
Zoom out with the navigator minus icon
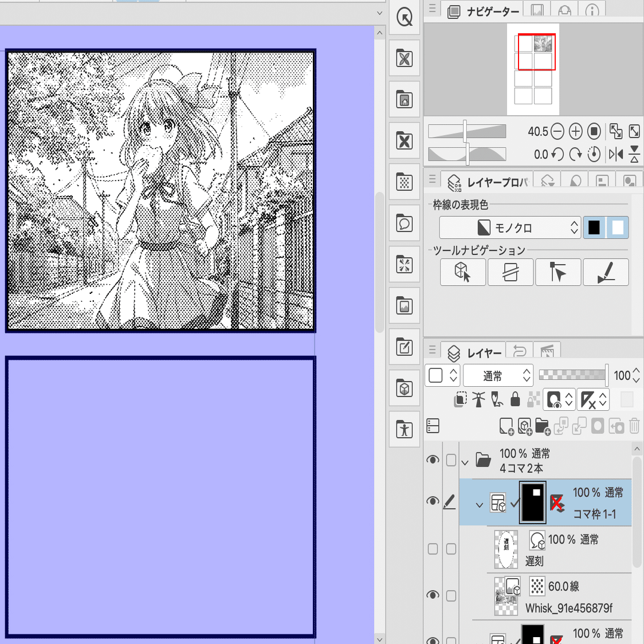pyautogui.click(x=557, y=131)
